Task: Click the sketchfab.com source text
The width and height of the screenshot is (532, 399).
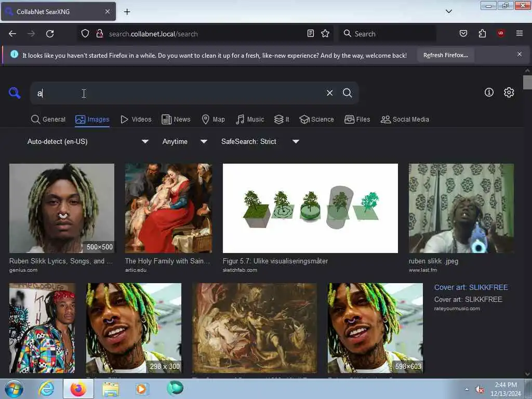Action: pos(240,270)
